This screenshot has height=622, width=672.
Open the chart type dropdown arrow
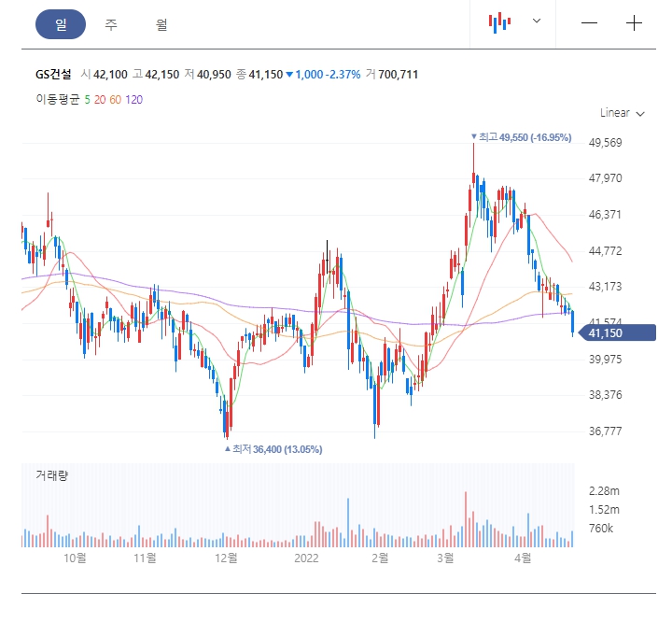pyautogui.click(x=537, y=21)
